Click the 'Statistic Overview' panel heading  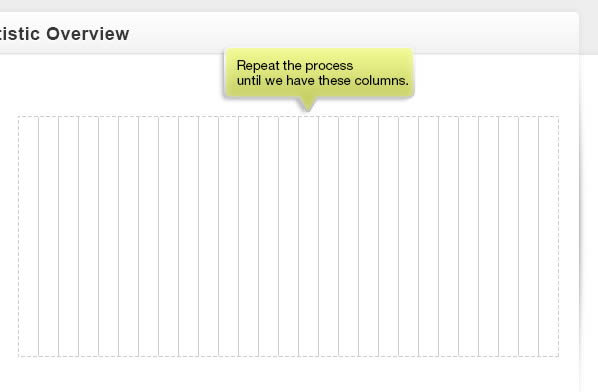[64, 34]
